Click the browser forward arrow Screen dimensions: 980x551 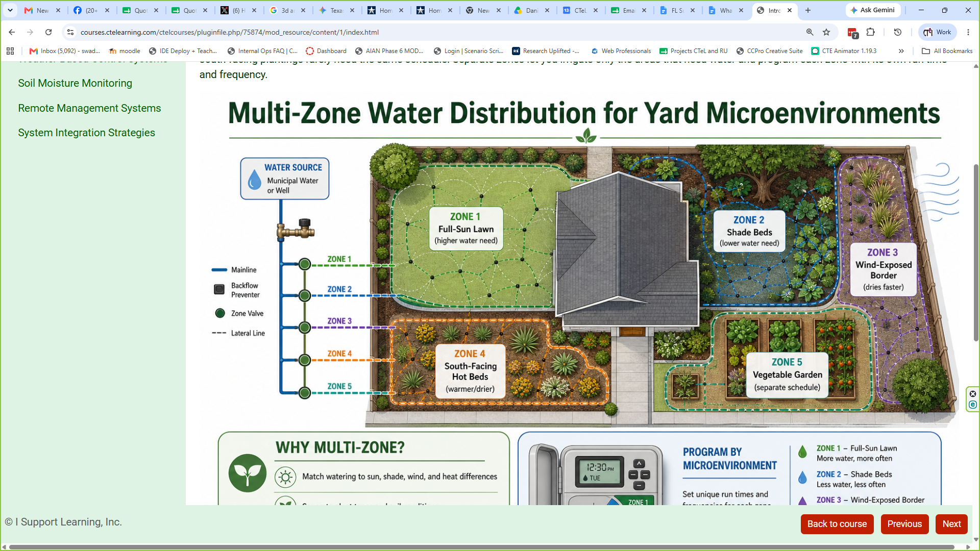tap(30, 32)
